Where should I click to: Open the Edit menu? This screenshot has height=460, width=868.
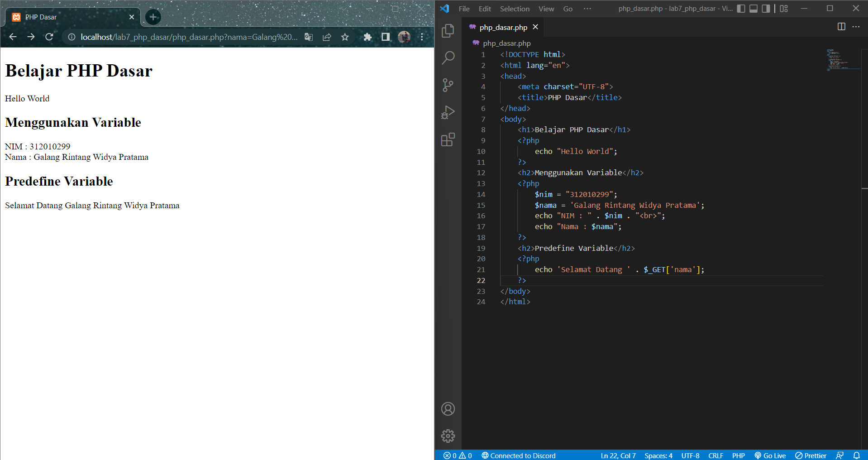click(485, 9)
